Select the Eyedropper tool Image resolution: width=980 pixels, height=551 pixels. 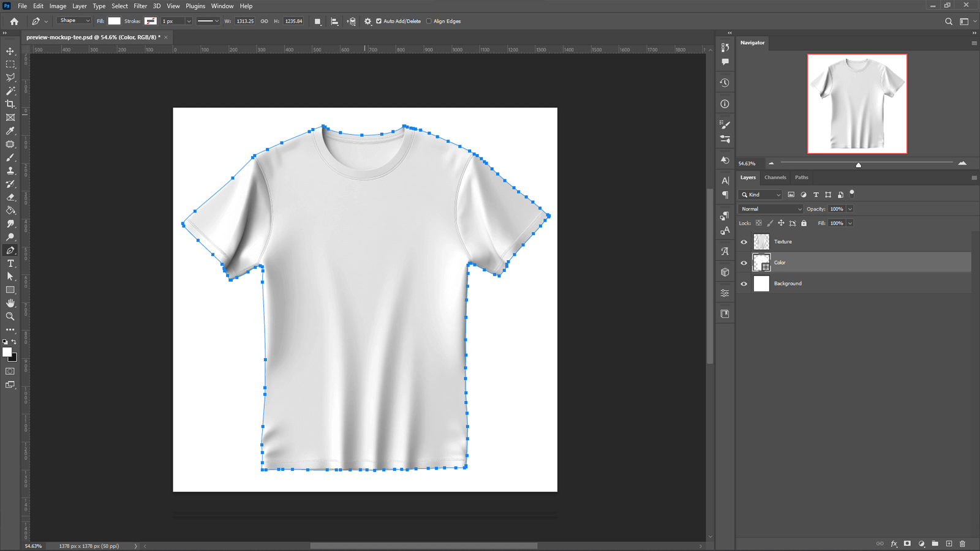10,131
